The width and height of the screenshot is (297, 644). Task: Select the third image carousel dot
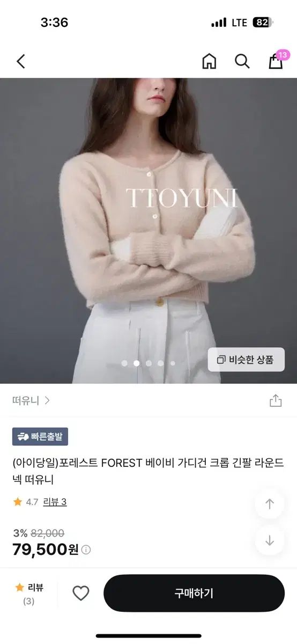click(x=148, y=363)
